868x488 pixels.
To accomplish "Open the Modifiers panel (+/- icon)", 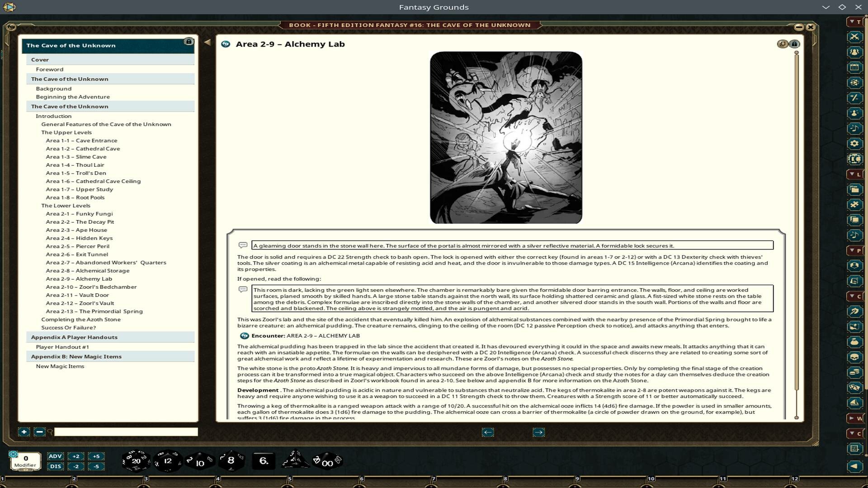I will pos(855,98).
